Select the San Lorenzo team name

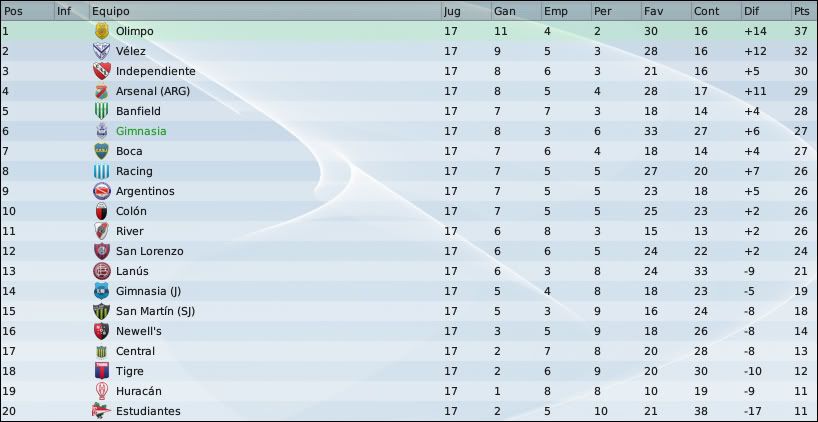(x=150, y=251)
